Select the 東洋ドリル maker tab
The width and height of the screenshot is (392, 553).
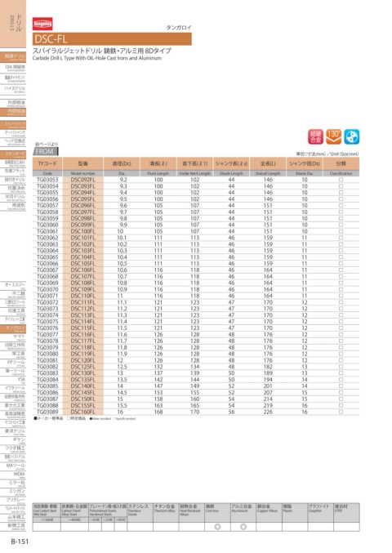(13, 431)
